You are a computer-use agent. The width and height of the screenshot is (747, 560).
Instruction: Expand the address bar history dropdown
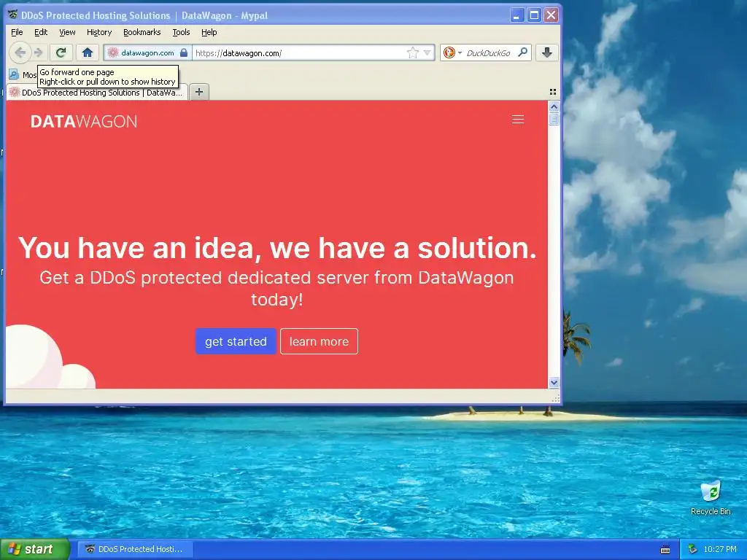(x=427, y=52)
